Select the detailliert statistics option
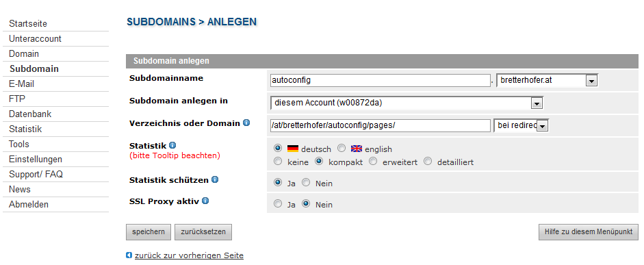The width and height of the screenshot is (644, 265). tap(428, 161)
